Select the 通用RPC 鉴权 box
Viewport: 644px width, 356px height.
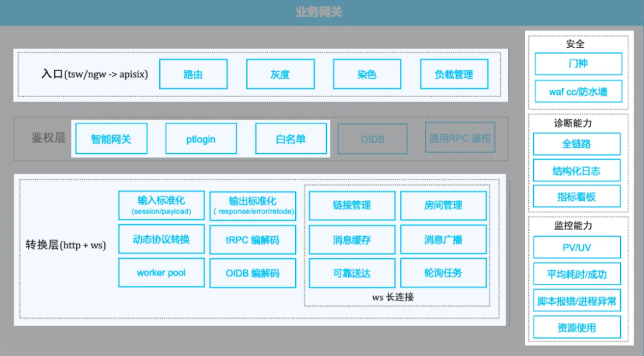point(460,138)
